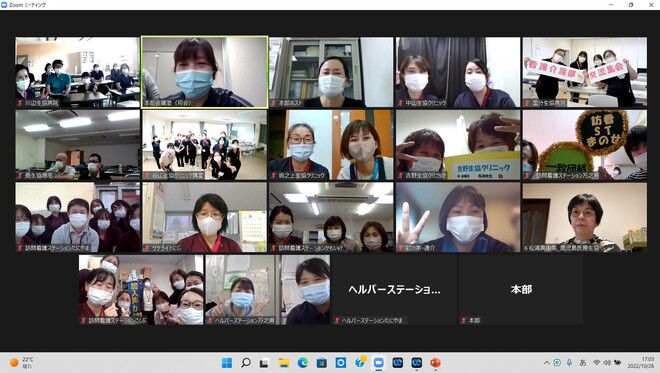Open Task View icon in taskbar

[x=264, y=362]
